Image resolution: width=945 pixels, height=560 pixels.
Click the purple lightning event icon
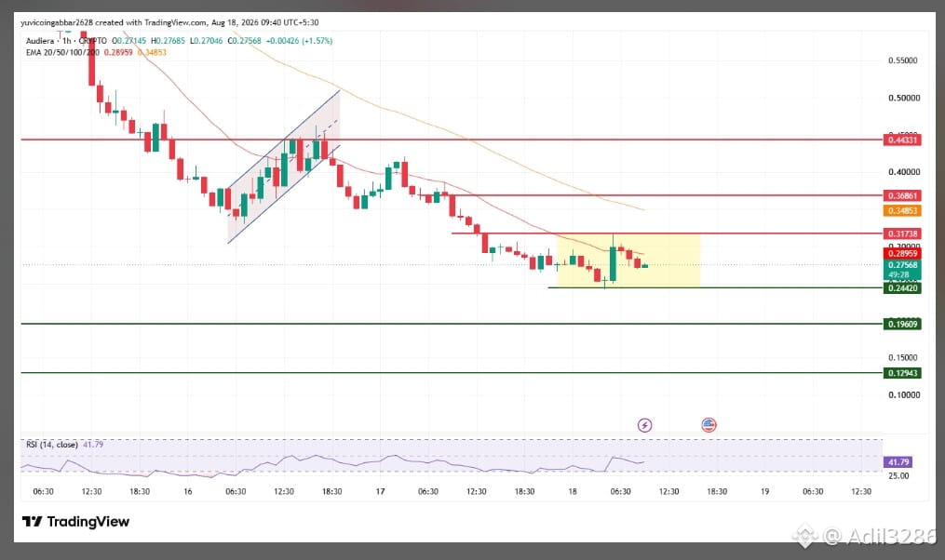click(644, 425)
